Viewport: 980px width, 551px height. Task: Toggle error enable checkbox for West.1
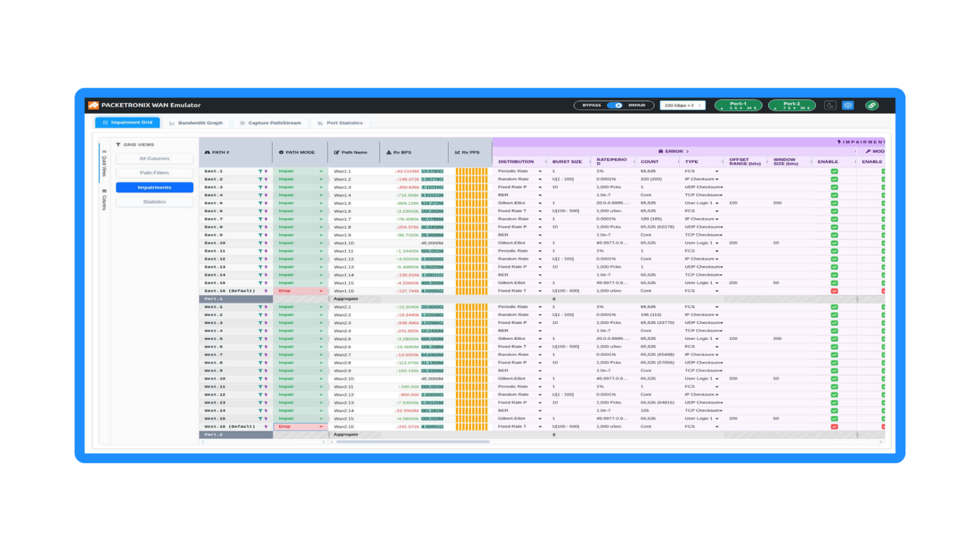pos(834,307)
